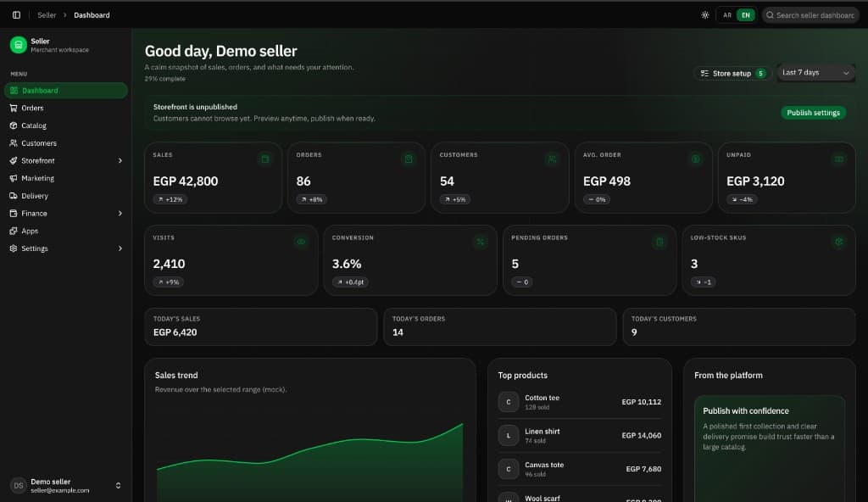The width and height of the screenshot is (868, 502).
Task: Select the EN language option
Action: [746, 15]
